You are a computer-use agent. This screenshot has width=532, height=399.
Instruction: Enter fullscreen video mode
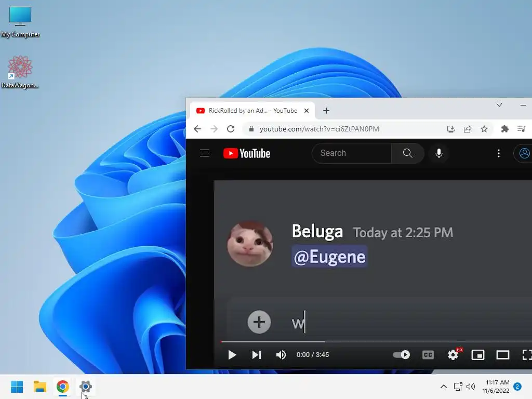tap(527, 355)
